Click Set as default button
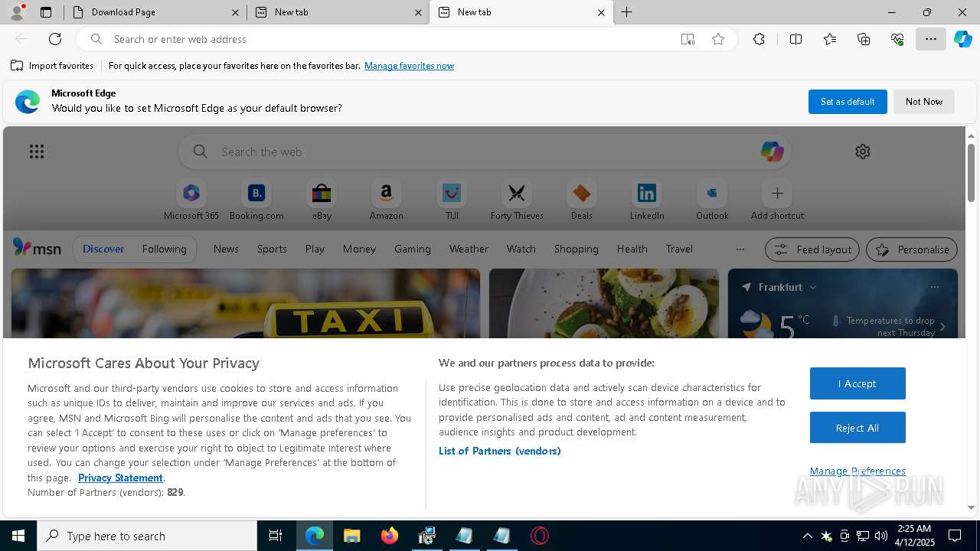Image resolution: width=980 pixels, height=551 pixels. 848,102
